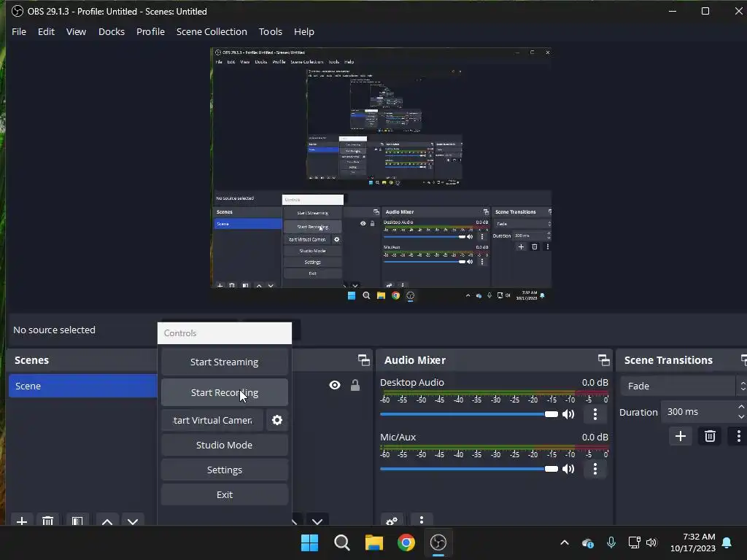This screenshot has width=747, height=560.
Task: Click the cloud sync tray icon
Action: [588, 542]
